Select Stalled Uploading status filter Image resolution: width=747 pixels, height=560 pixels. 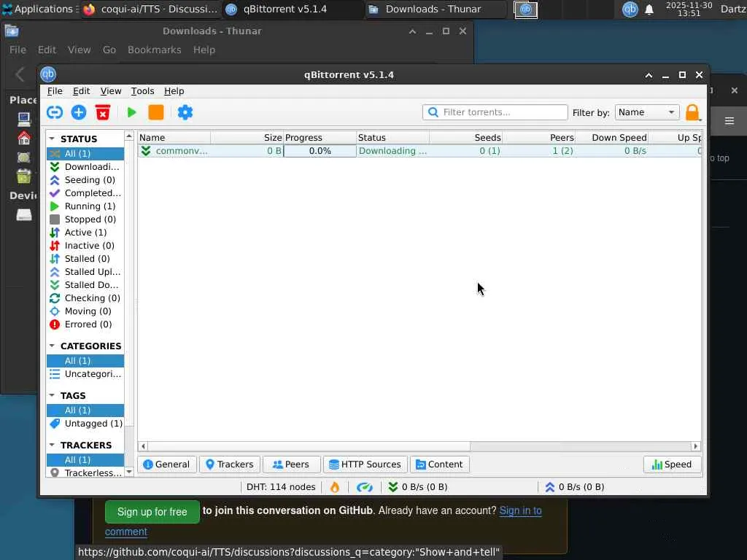click(x=85, y=271)
